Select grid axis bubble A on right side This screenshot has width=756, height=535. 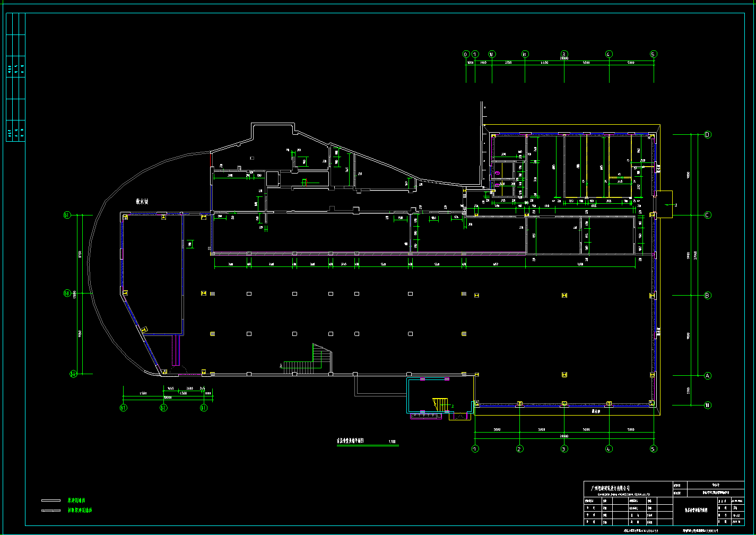point(707,376)
